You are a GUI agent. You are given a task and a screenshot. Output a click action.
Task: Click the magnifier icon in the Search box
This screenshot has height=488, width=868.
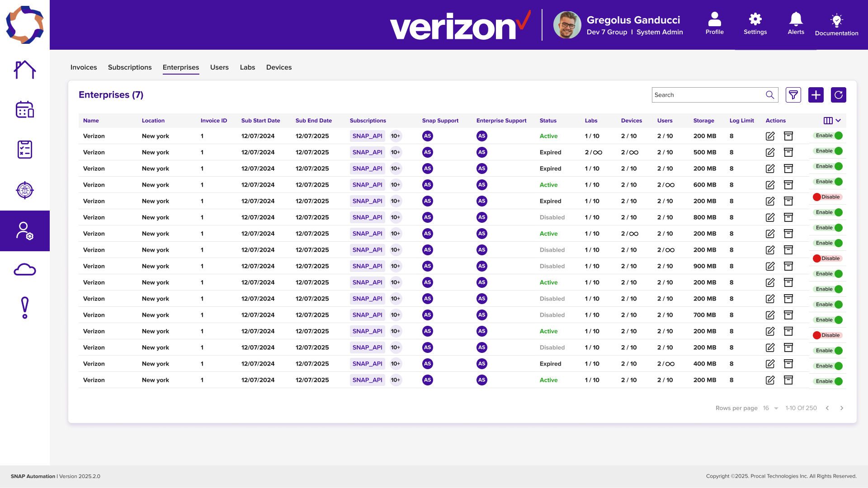pos(770,95)
